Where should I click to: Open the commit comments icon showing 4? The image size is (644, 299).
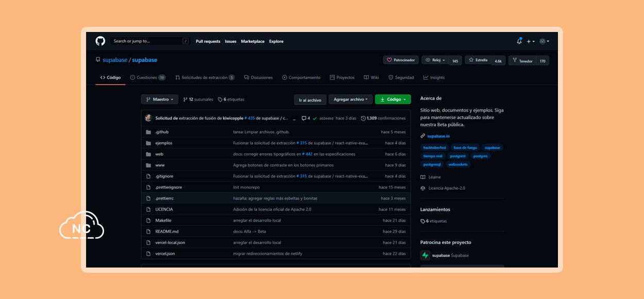click(306, 118)
